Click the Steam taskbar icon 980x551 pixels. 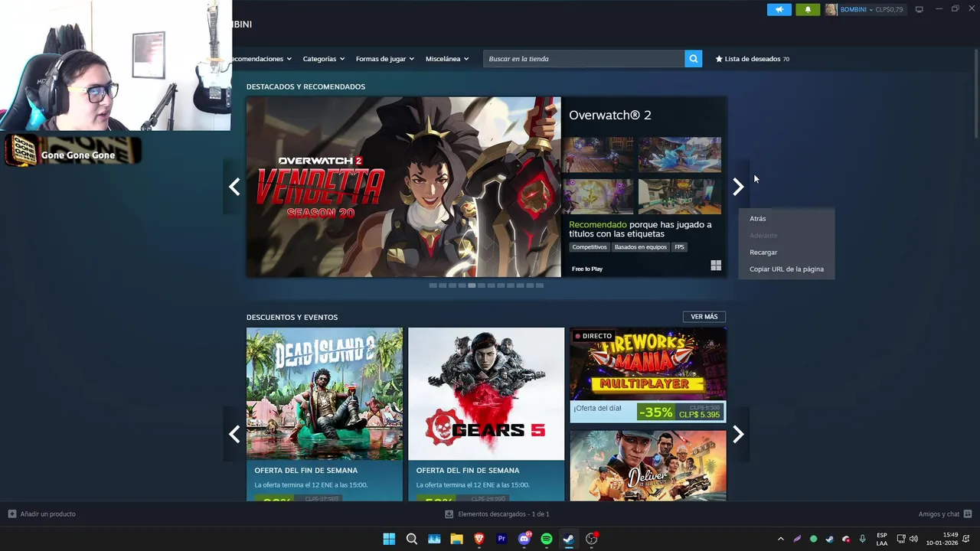[x=569, y=539]
